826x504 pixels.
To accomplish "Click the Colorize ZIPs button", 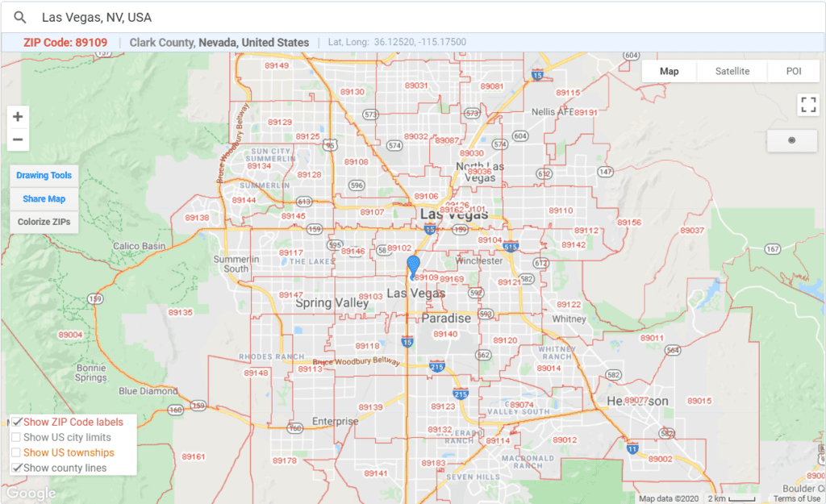I will pos(44,222).
